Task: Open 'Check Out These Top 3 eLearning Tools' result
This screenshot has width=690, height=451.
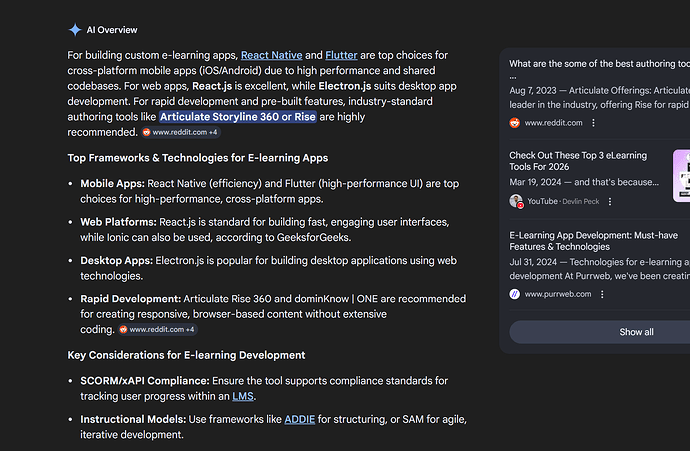Action: 578,161
